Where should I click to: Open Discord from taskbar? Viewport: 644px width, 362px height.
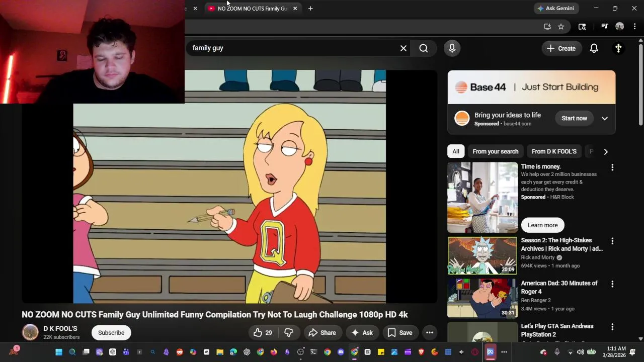coord(341,352)
